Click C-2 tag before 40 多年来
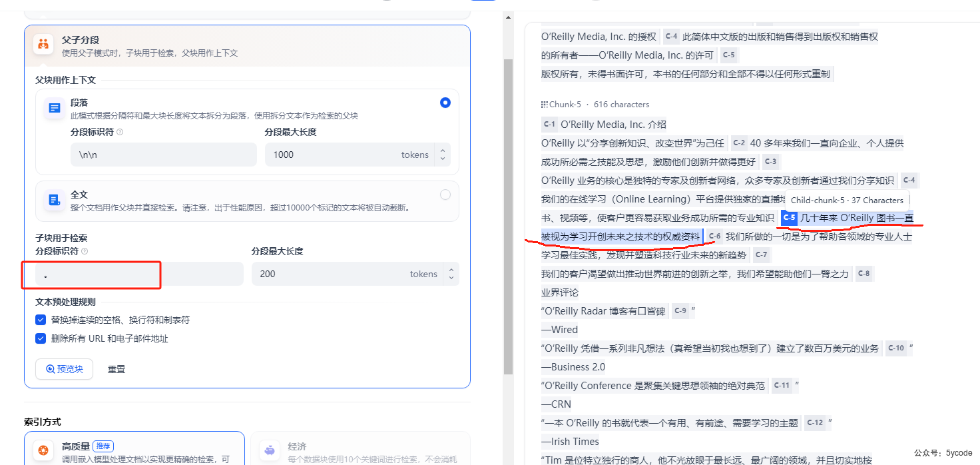The height and width of the screenshot is (465, 980). (x=738, y=143)
